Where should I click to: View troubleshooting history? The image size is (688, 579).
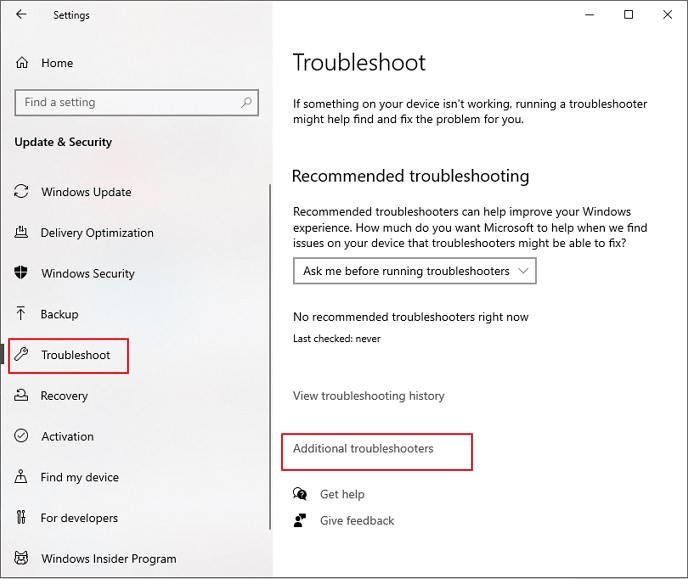click(368, 396)
